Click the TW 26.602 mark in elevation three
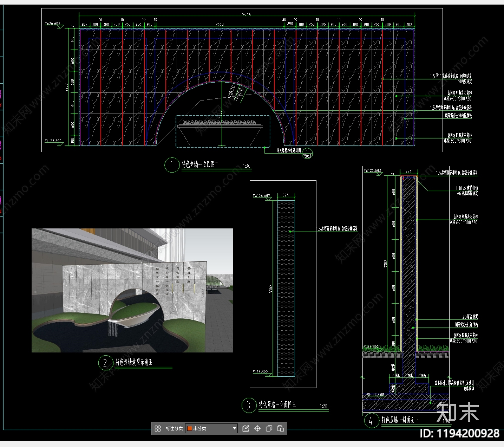This screenshot has height=447, width=504. 261,196
